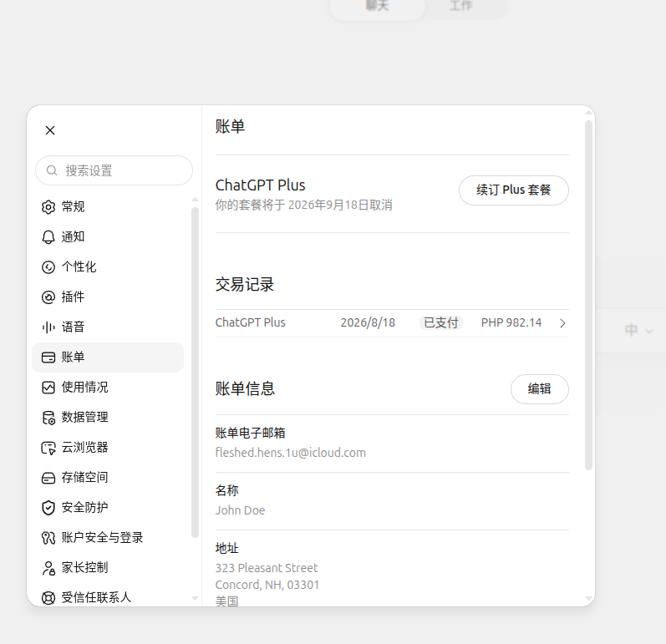Click the 数据管理 database icon
666x644 pixels.
coord(48,418)
